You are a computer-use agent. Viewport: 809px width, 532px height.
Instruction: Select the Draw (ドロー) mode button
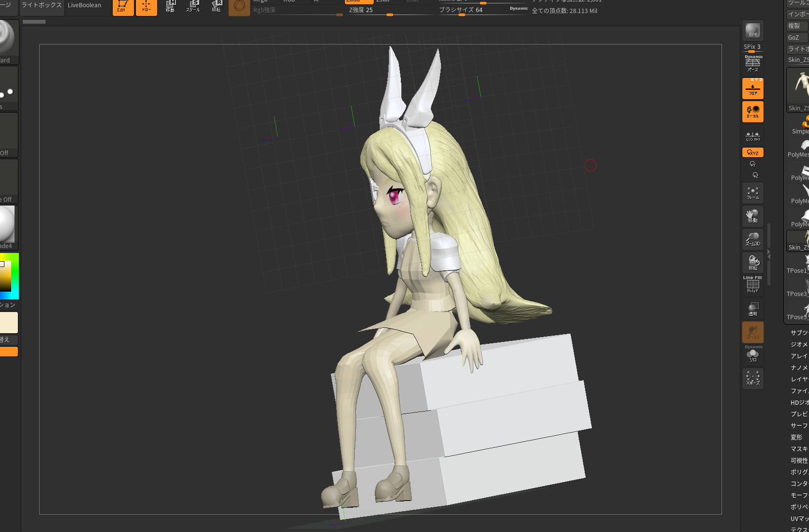click(146, 6)
